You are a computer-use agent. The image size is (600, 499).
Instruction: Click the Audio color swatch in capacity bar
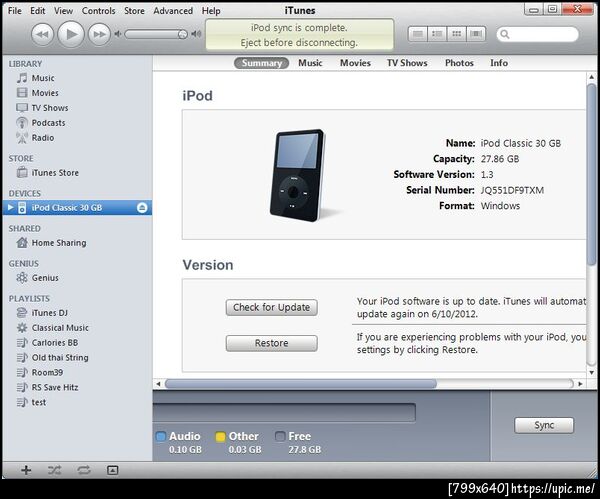point(161,436)
